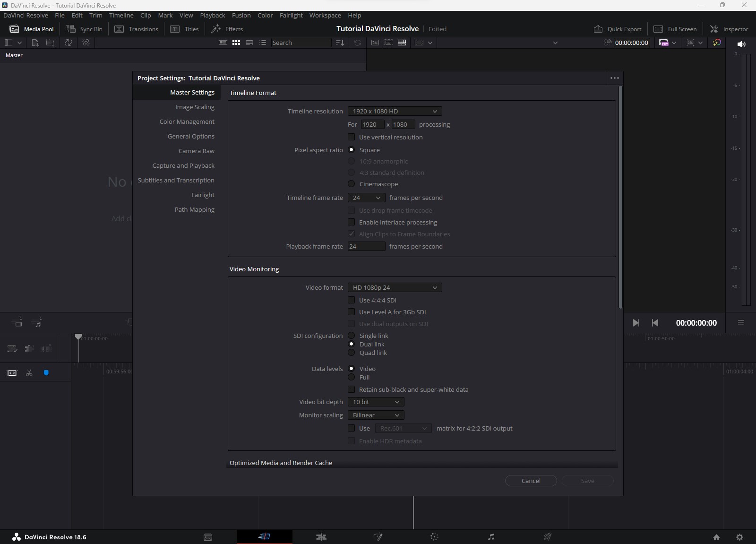Mute audio with the speaker icon
Screen dimensions: 756x544
(741, 44)
